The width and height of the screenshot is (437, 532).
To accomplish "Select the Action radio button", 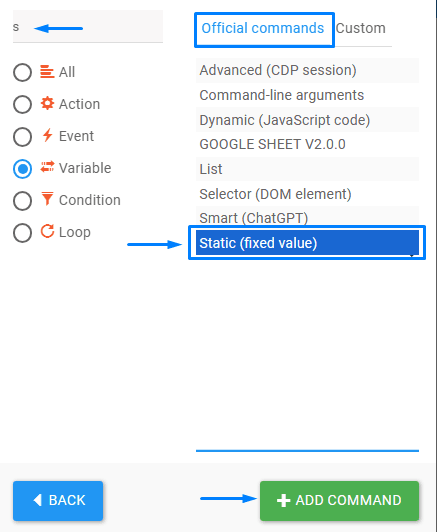I will click(22, 104).
